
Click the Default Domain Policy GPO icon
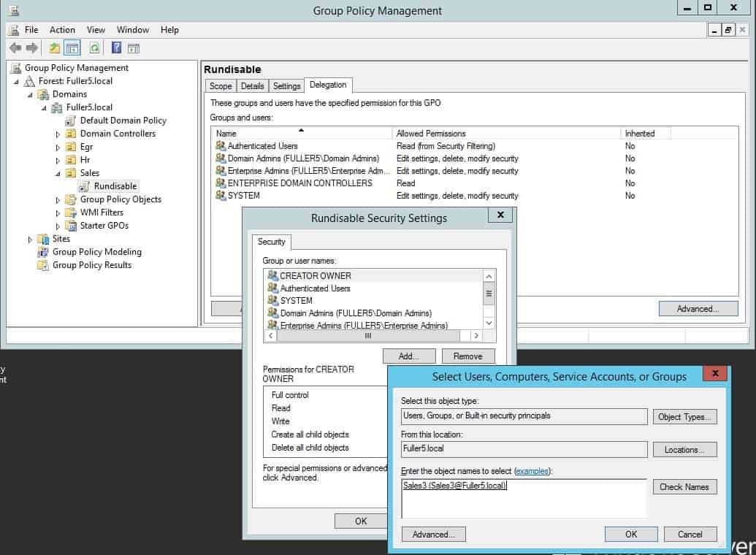coord(70,120)
